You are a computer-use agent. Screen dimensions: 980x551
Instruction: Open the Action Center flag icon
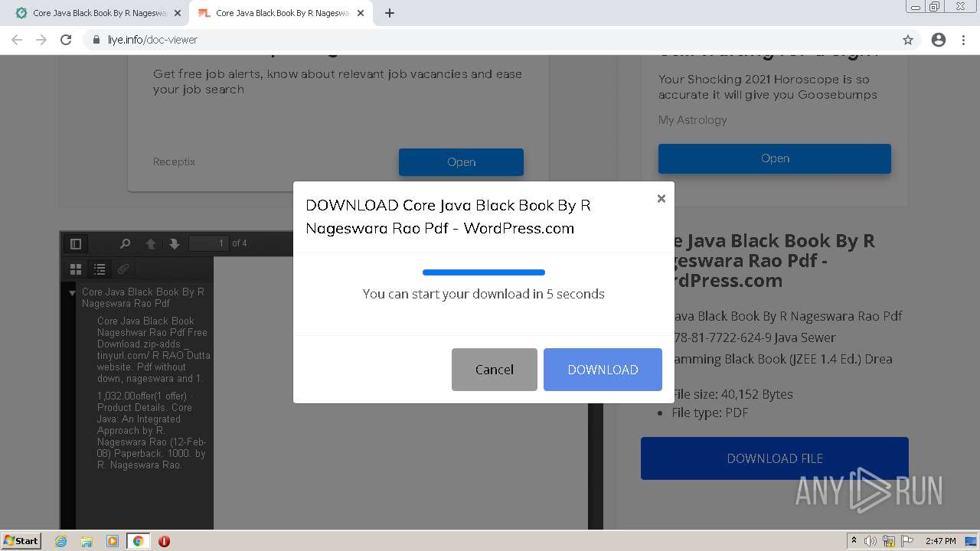[x=906, y=541]
